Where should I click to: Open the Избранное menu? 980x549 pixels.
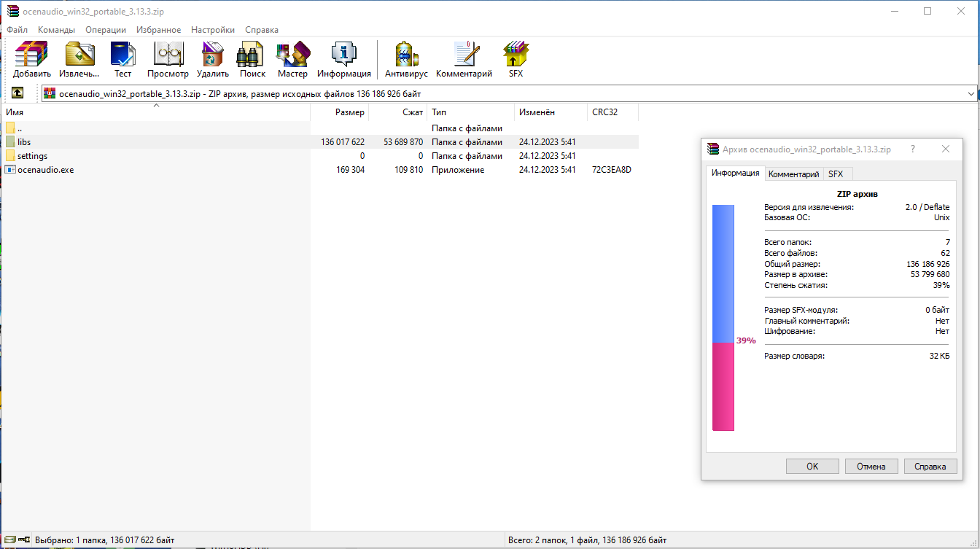[x=158, y=30]
